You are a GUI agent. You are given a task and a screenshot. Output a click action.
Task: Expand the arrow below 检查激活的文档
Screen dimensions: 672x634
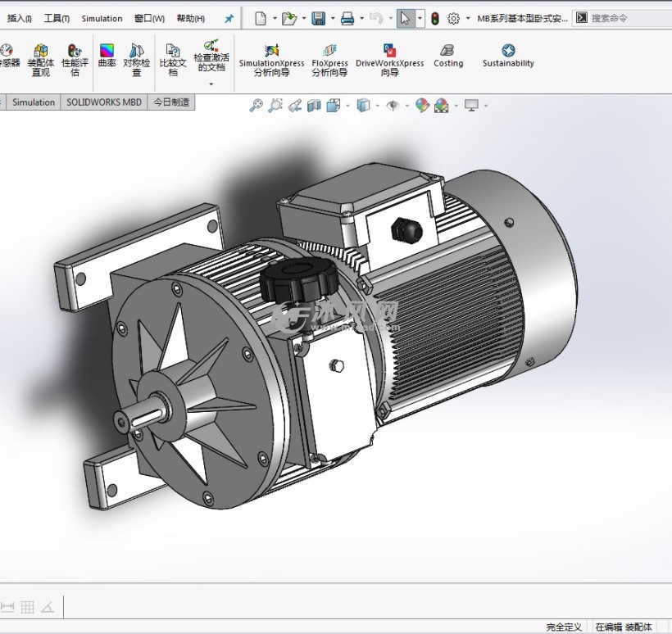tap(211, 84)
